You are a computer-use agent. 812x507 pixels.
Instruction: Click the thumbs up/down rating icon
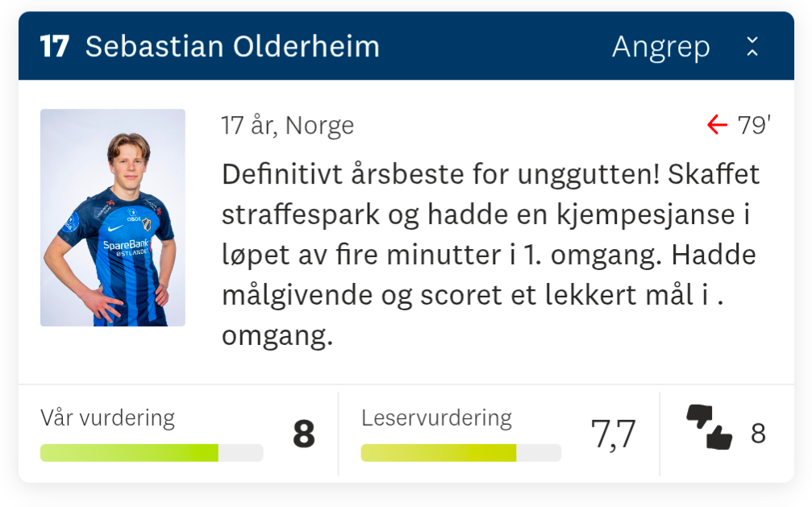coord(709,427)
